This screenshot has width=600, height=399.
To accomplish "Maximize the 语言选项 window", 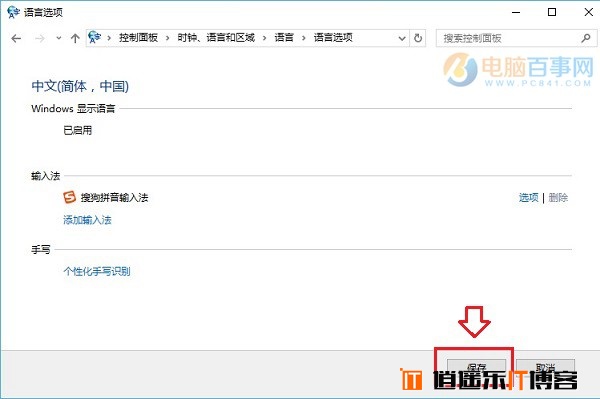I will 552,12.
